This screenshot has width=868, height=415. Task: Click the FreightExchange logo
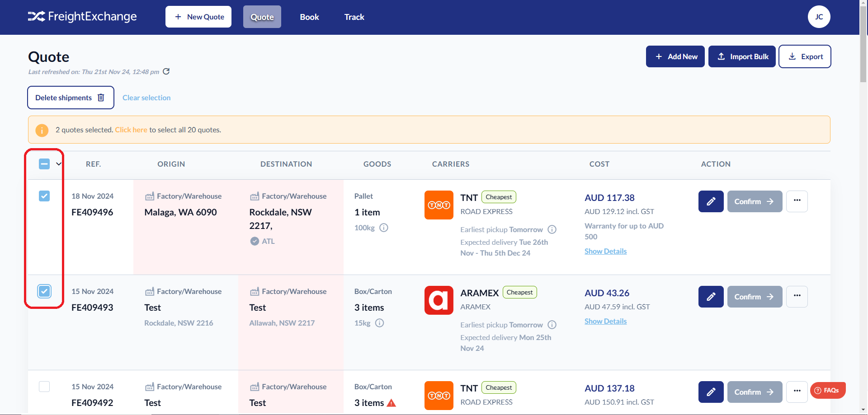(82, 17)
